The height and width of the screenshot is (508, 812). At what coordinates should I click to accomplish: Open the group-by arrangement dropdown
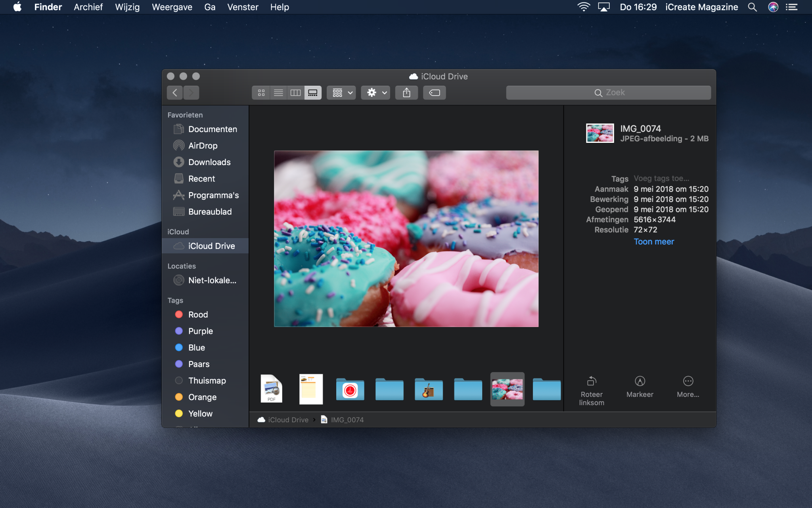coord(342,93)
